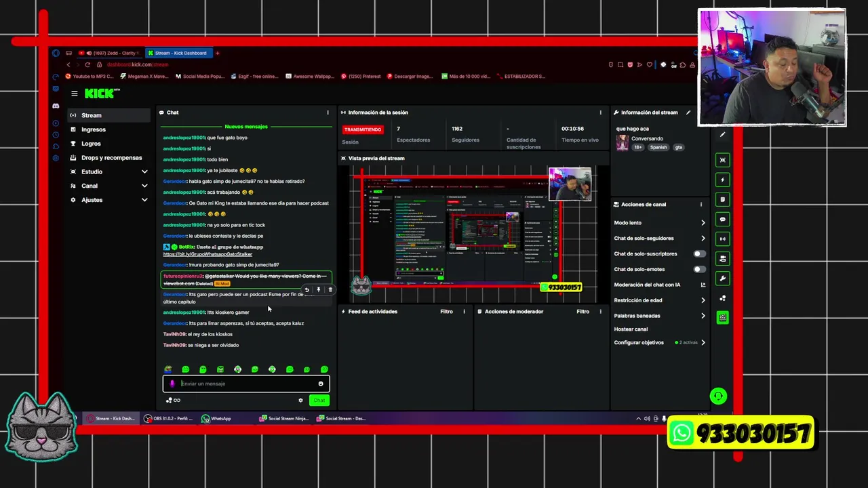Open the stream preview widget in right toolbar

tap(723, 160)
